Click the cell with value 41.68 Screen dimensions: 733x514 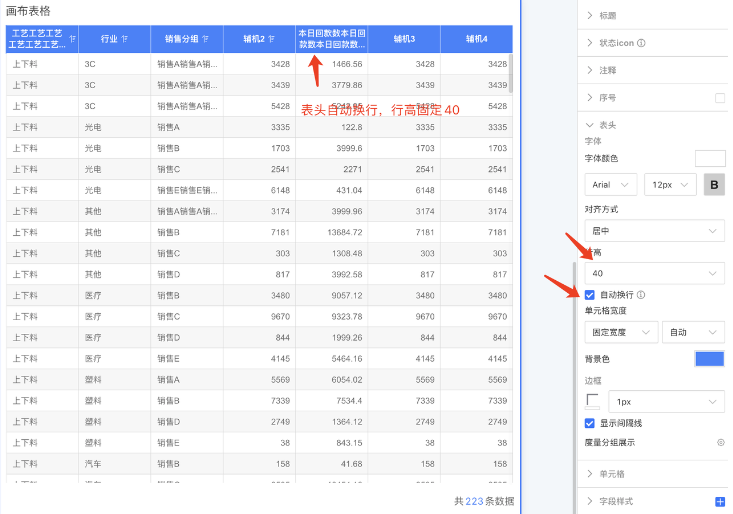tap(332, 464)
